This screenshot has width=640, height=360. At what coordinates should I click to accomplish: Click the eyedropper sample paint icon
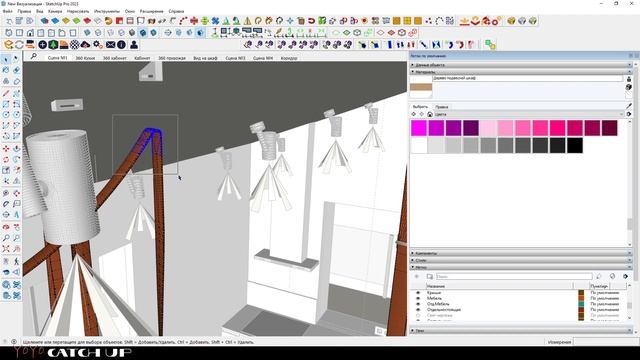(629, 107)
